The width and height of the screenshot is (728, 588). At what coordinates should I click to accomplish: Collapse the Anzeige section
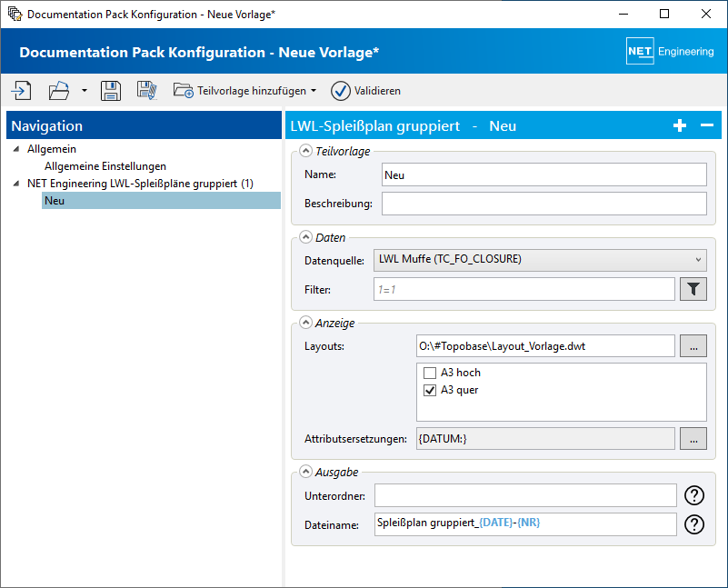(305, 322)
